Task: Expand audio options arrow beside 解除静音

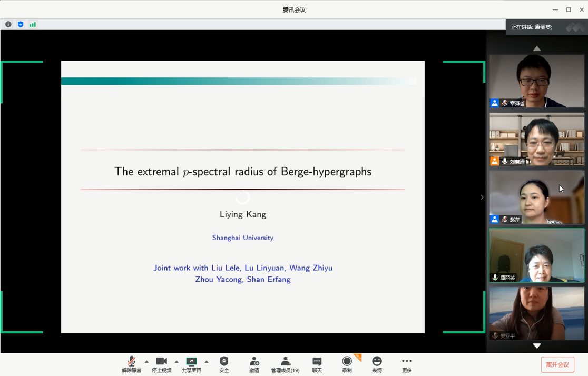Action: click(146, 362)
